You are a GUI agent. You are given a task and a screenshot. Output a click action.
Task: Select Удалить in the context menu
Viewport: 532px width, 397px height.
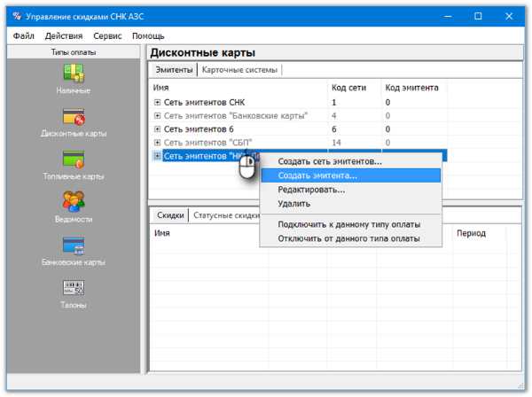(x=293, y=204)
